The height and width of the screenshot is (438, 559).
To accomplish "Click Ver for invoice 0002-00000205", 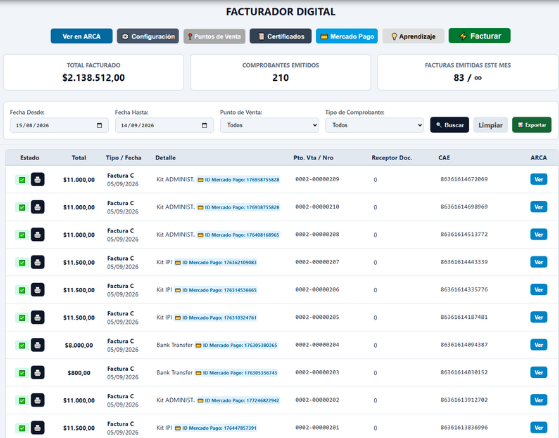I will pyautogui.click(x=539, y=318).
